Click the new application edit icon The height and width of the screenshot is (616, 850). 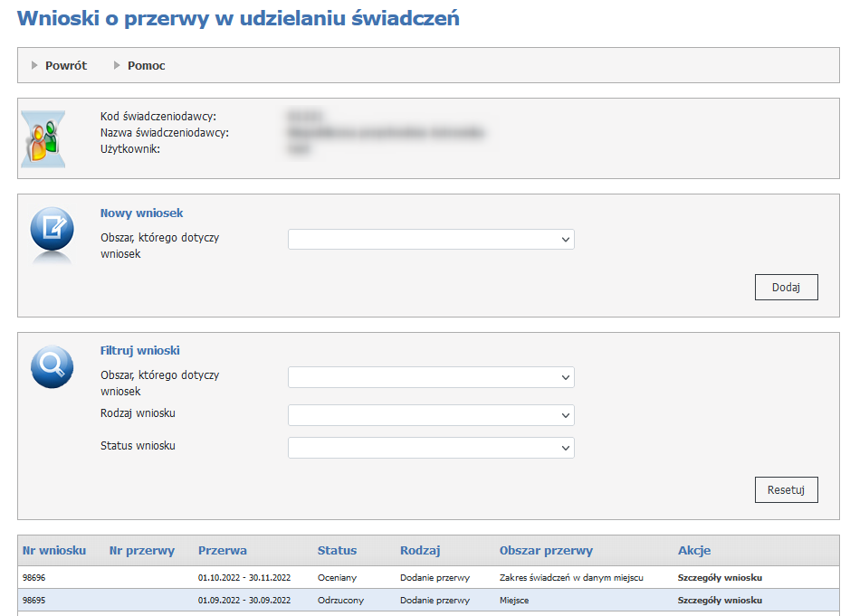[52, 230]
